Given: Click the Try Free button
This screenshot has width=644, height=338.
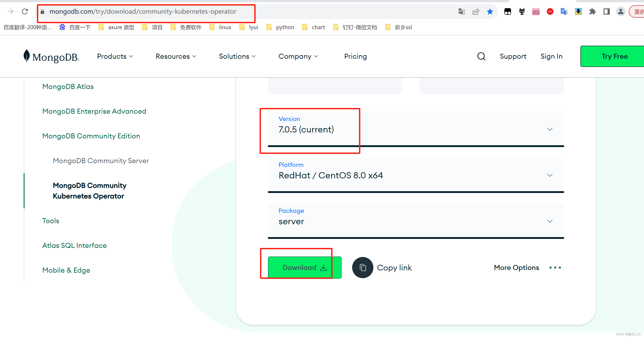Looking at the screenshot, I should [x=614, y=56].
